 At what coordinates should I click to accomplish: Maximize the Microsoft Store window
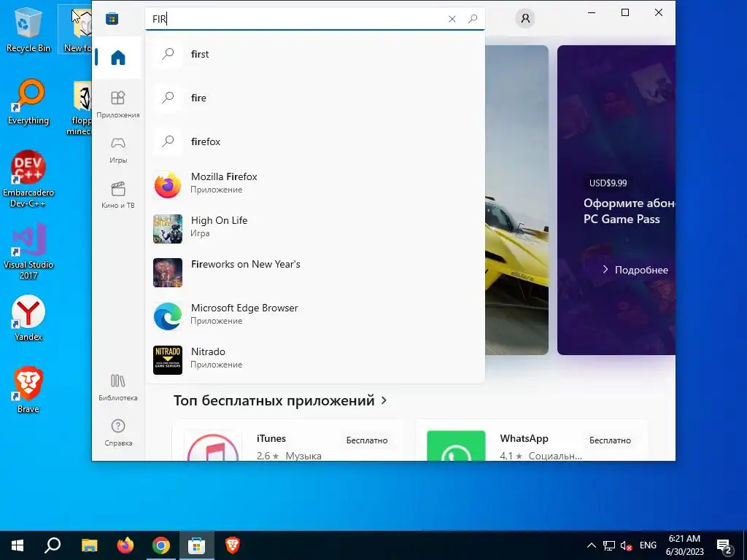click(x=625, y=12)
